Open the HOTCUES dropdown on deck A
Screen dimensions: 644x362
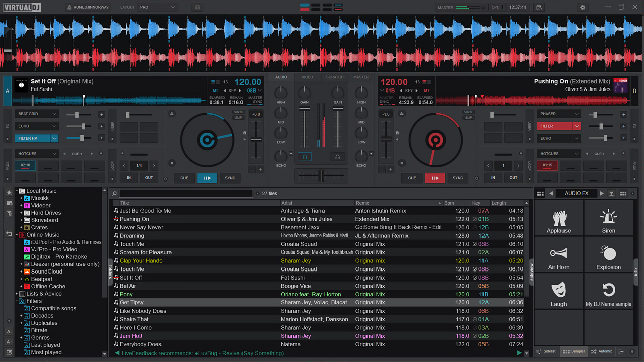tap(36, 153)
